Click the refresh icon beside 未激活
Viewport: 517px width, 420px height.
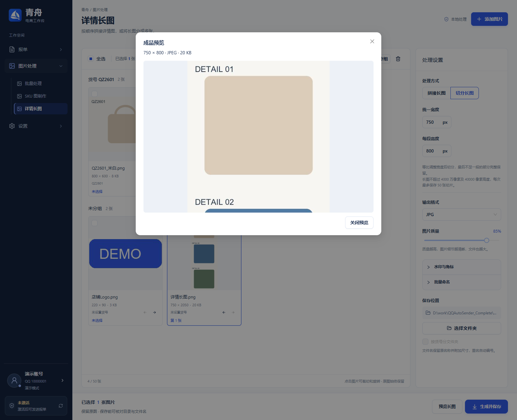click(x=61, y=406)
